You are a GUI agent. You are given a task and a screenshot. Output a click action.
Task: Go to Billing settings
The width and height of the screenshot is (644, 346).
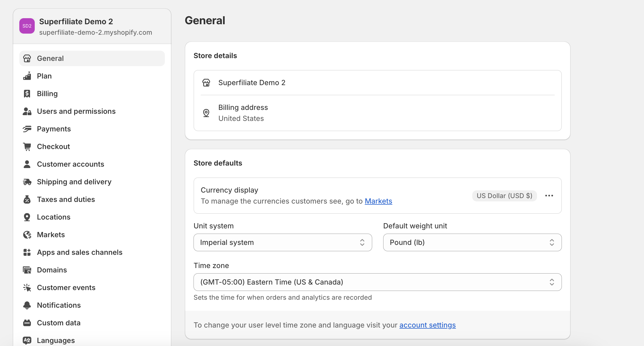(92, 94)
